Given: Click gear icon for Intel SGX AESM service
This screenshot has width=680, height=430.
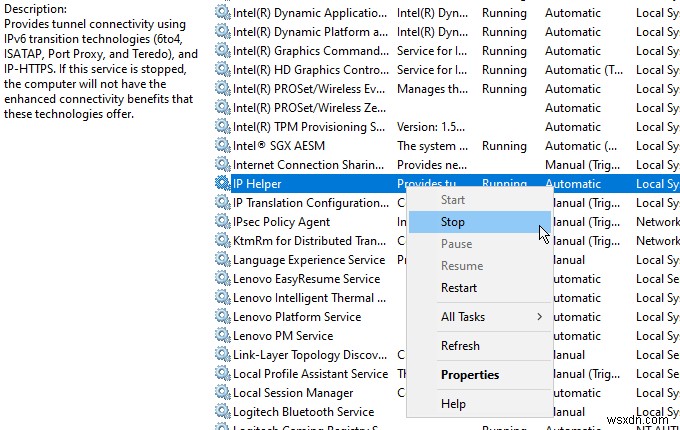Looking at the screenshot, I should coord(222,146).
